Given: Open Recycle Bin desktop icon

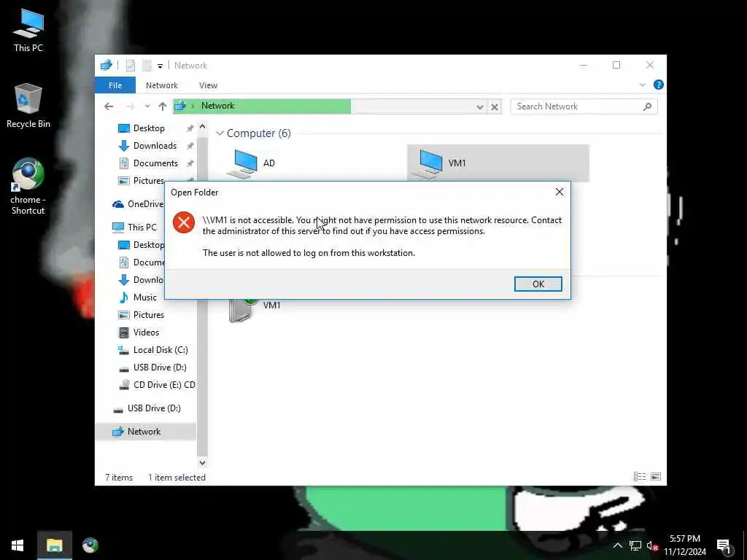Looking at the screenshot, I should tap(28, 106).
